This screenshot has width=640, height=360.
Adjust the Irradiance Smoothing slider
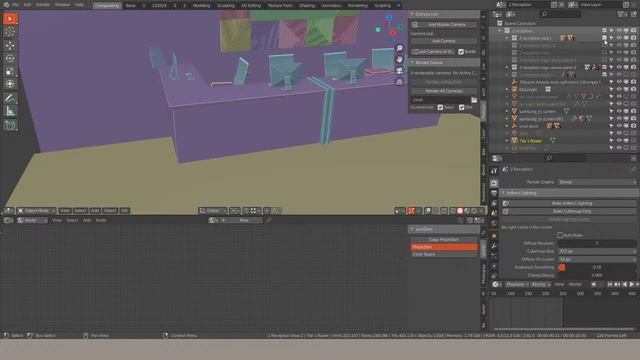[596, 267]
